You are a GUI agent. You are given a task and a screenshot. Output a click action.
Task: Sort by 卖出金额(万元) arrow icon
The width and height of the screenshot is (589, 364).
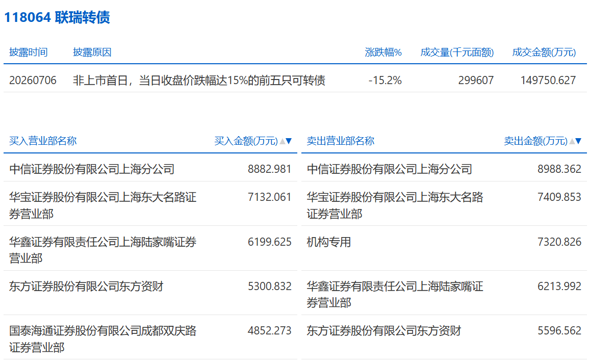[x=575, y=141]
